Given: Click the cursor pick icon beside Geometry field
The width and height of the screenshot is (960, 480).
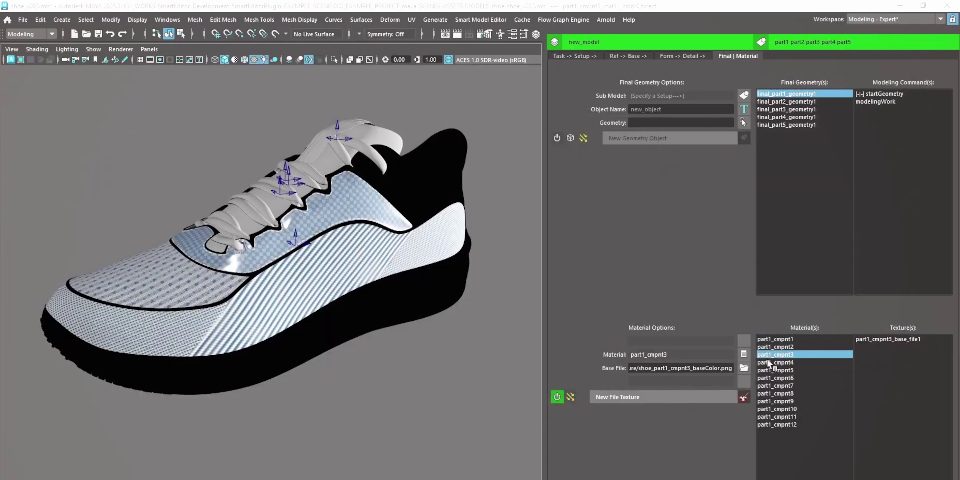Looking at the screenshot, I should coord(744,123).
